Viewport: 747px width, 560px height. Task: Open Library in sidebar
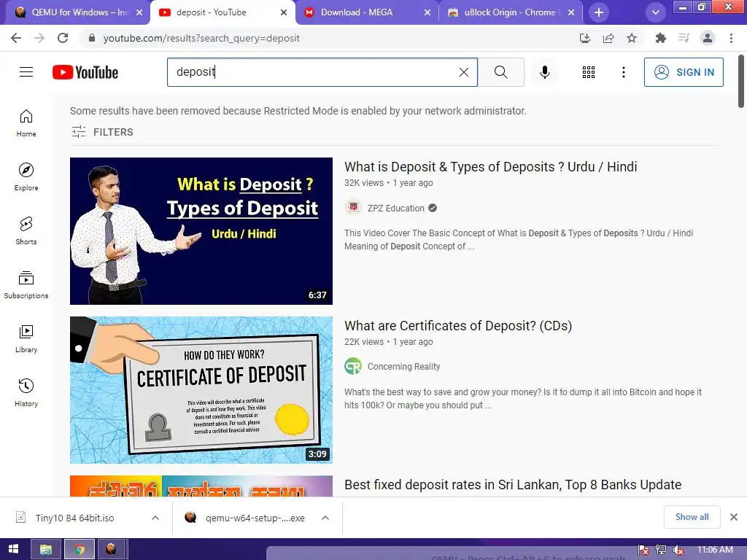(x=26, y=338)
